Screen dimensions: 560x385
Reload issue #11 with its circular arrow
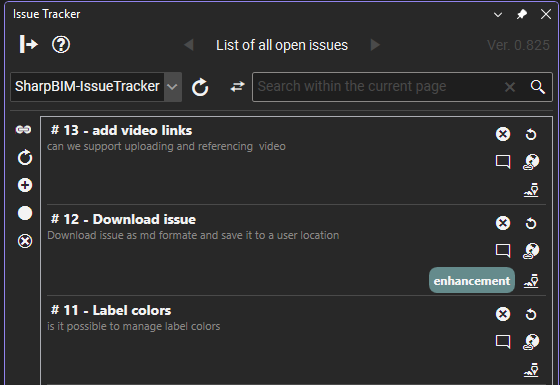coord(531,315)
